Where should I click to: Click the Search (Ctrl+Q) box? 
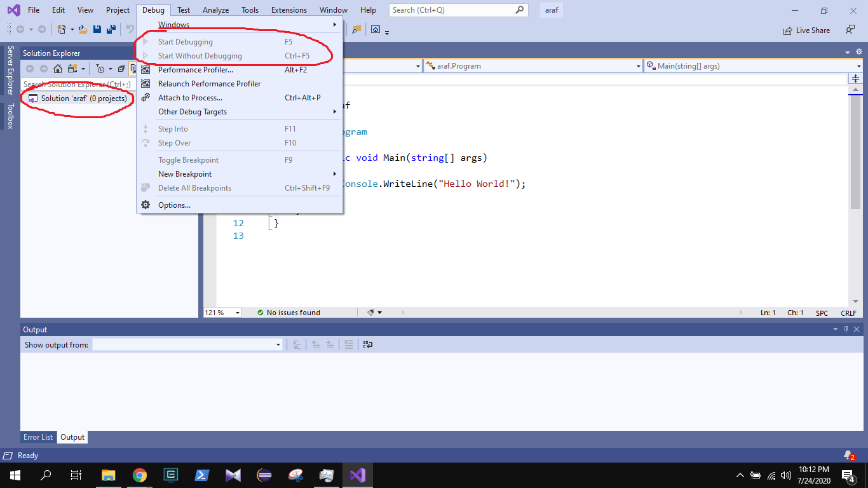(x=458, y=10)
